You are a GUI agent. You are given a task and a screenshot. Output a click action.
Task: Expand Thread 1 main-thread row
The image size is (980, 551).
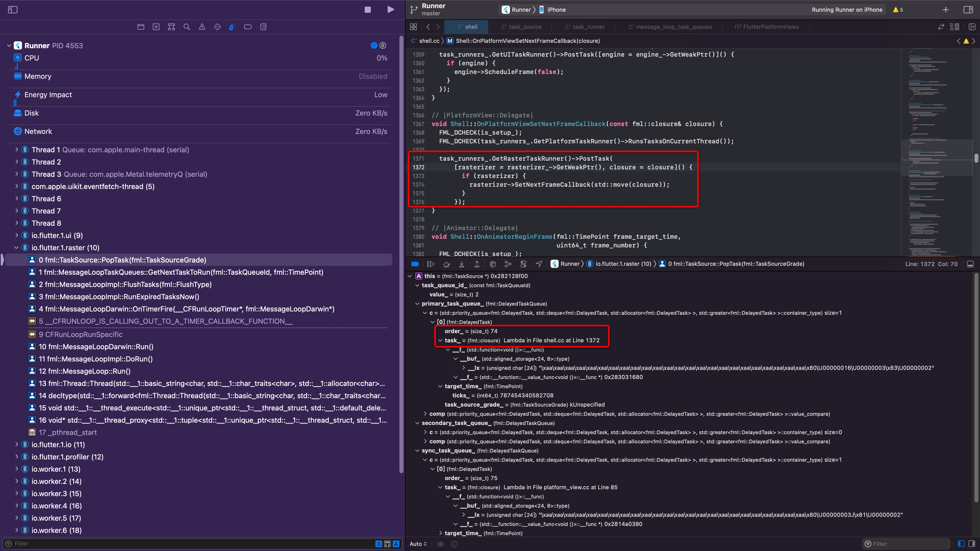click(x=16, y=150)
